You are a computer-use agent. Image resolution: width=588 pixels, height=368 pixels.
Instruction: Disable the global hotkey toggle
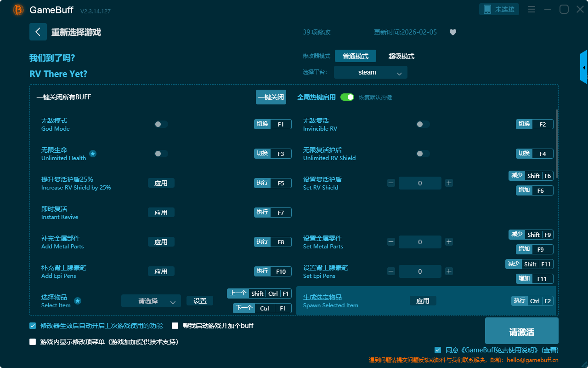click(347, 97)
